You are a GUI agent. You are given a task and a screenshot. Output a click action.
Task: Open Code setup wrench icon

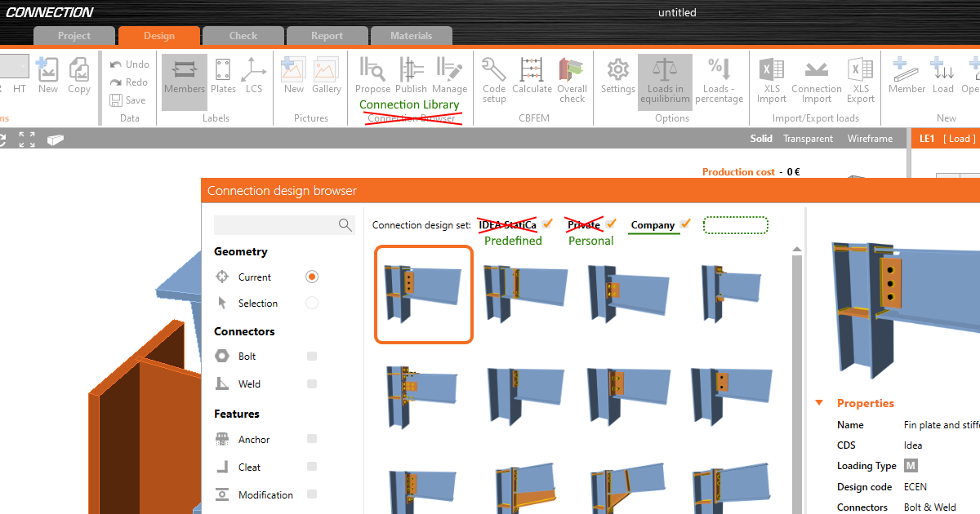coord(494,75)
